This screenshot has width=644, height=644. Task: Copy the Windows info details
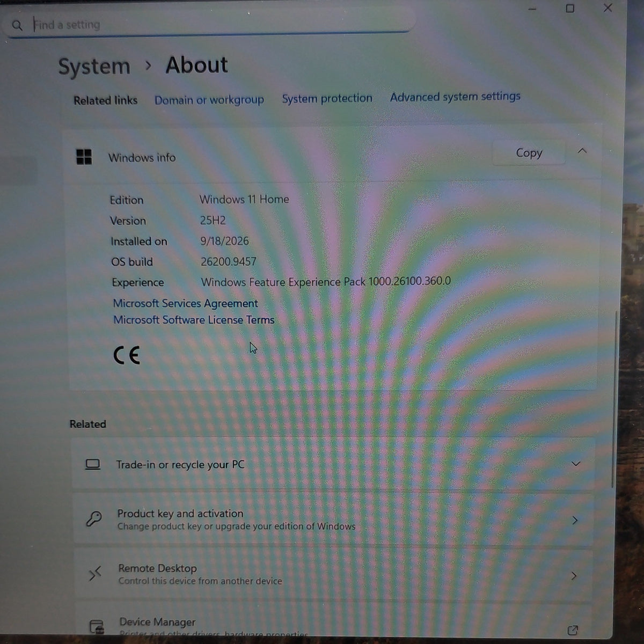click(x=529, y=153)
